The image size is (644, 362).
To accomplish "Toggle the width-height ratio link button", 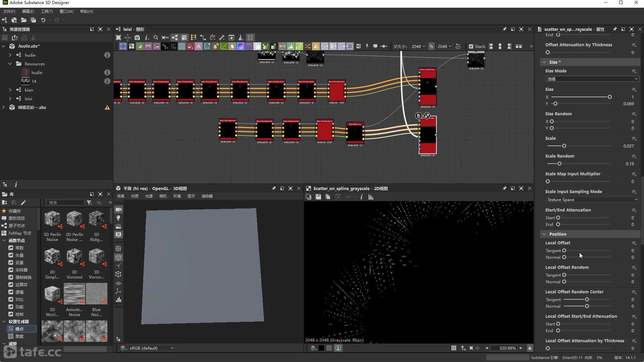I will pos(431,46).
